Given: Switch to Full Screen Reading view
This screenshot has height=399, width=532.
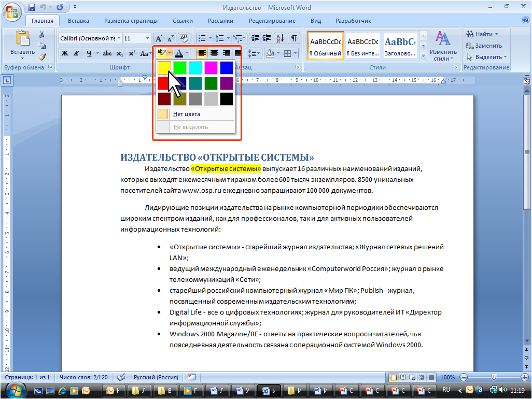Looking at the screenshot, I should point(403,377).
